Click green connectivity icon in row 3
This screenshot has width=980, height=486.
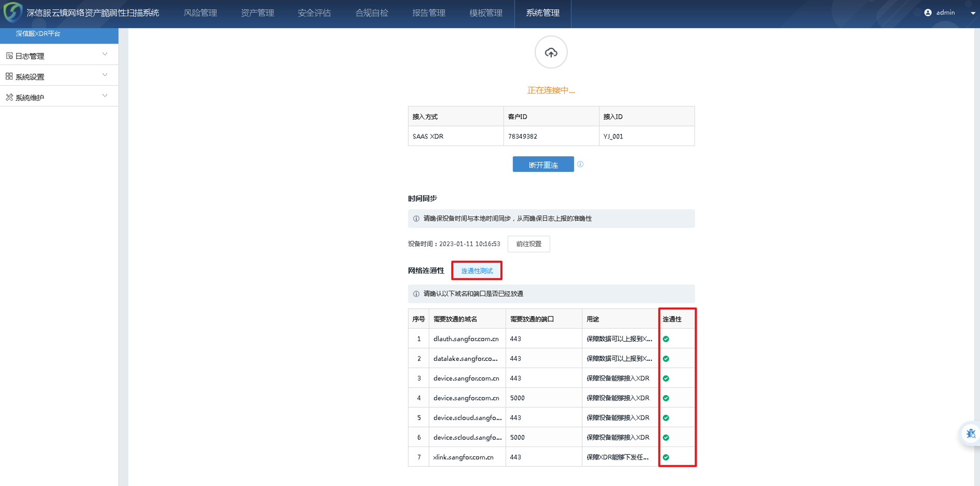coord(666,379)
